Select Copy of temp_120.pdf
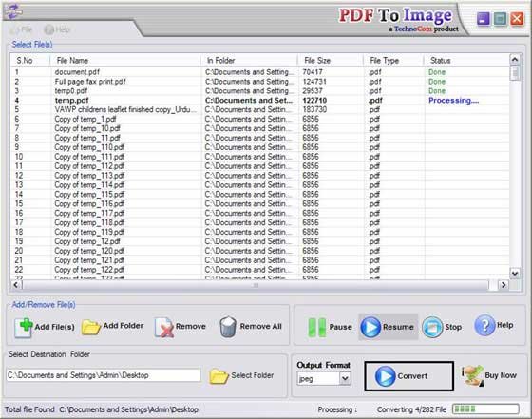Viewport: 532px width, 419px height. coord(260,251)
